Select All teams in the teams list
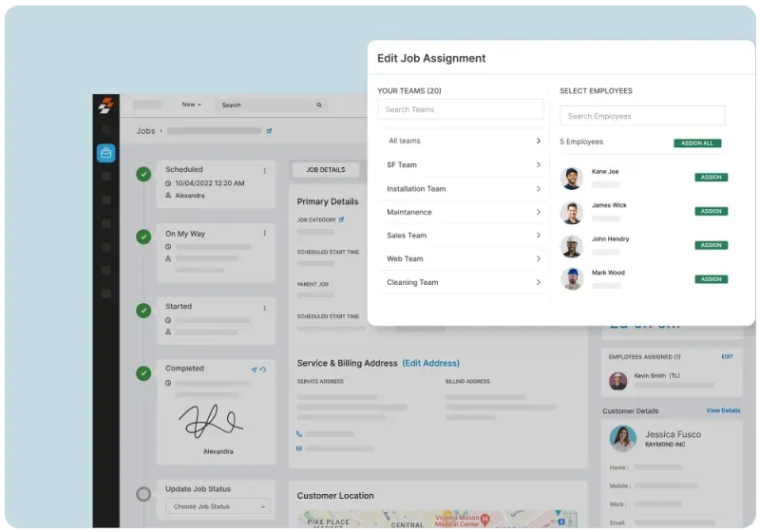The image size is (760, 532). (x=463, y=141)
